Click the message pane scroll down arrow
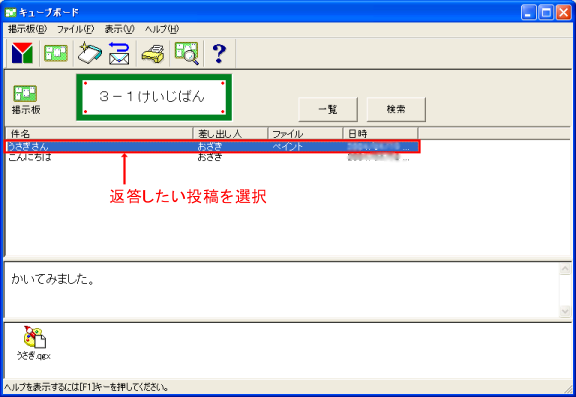Screen dimensions: 576x397 (x=565, y=311)
